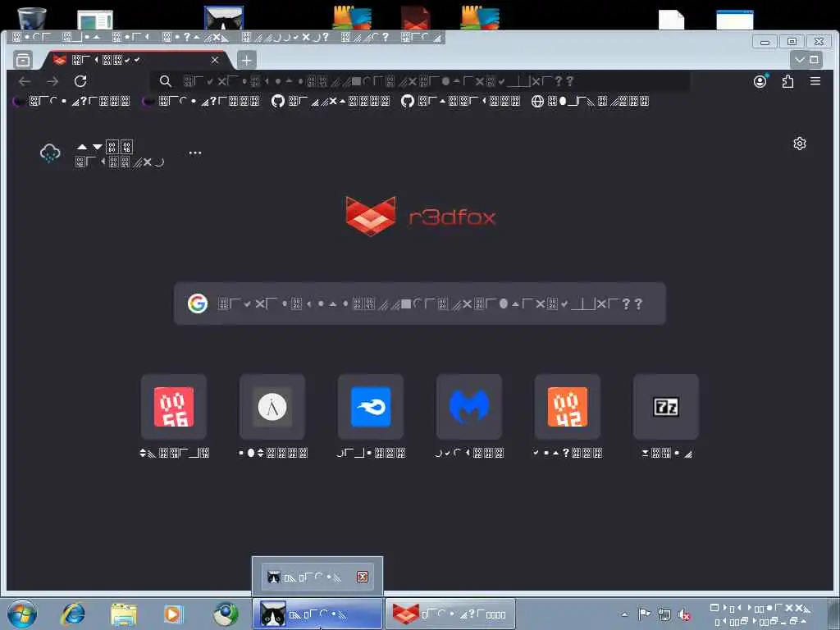Click the muted volume tray icon

click(x=684, y=614)
